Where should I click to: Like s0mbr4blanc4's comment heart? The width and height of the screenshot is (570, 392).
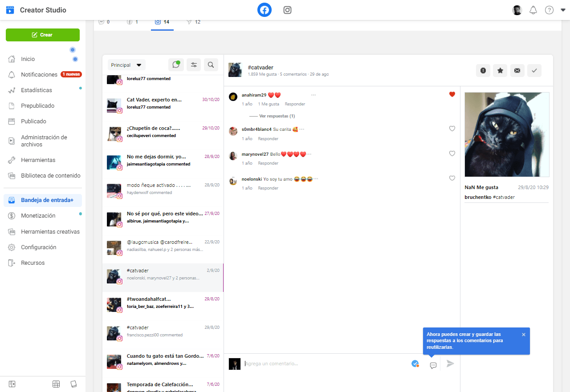452,129
